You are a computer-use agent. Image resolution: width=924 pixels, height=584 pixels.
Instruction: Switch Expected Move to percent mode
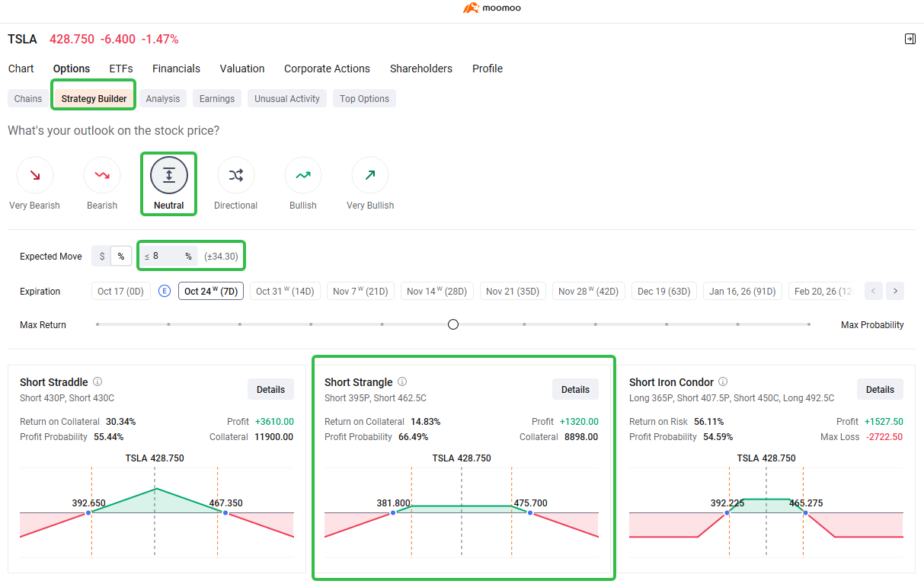120,256
